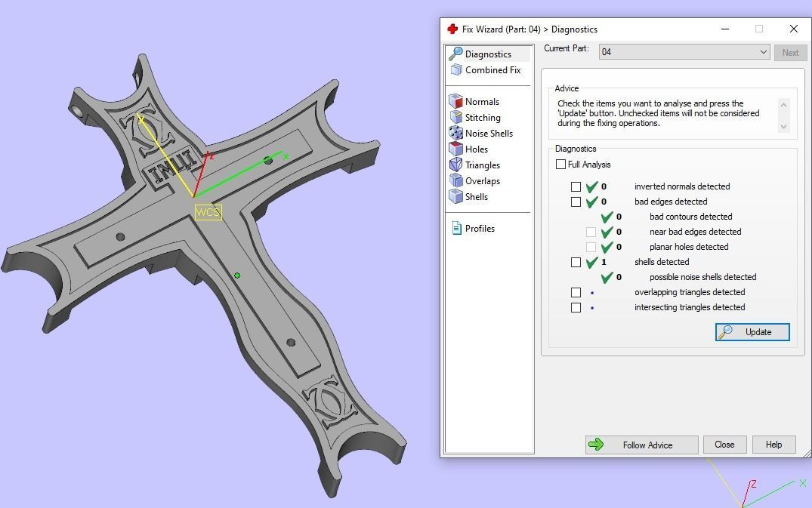Open Help for the Fix Wizard
The height and width of the screenshot is (508, 812).
click(773, 445)
